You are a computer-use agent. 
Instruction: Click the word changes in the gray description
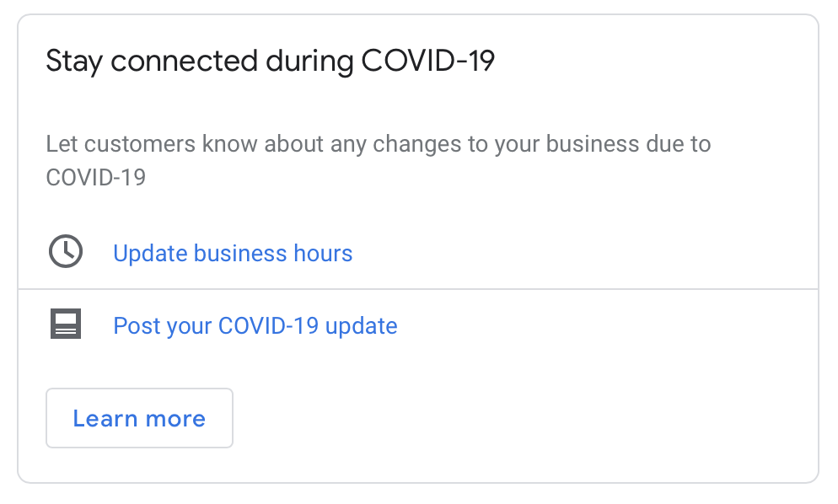coord(416,145)
